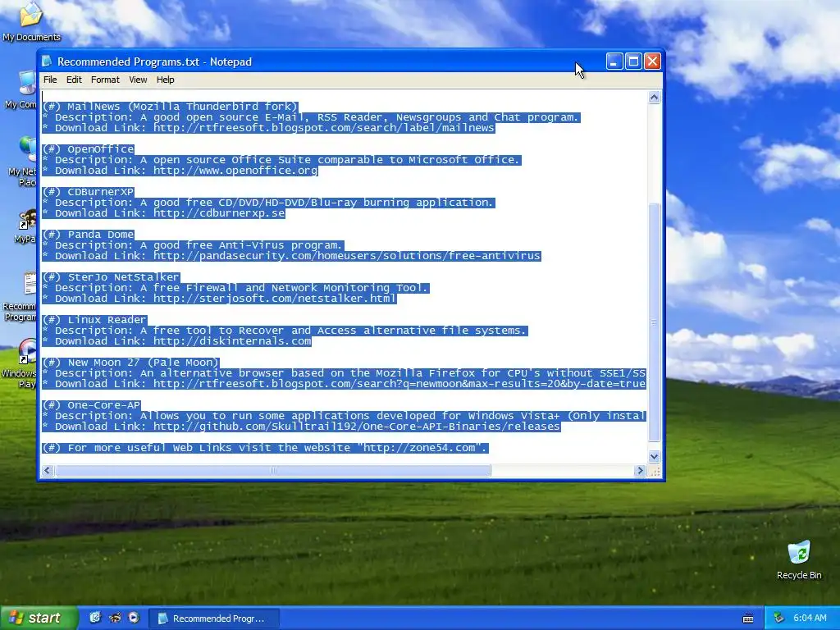The height and width of the screenshot is (630, 840).
Task: Click the "(#) Panda Dome" heading line
Action: coord(88,235)
